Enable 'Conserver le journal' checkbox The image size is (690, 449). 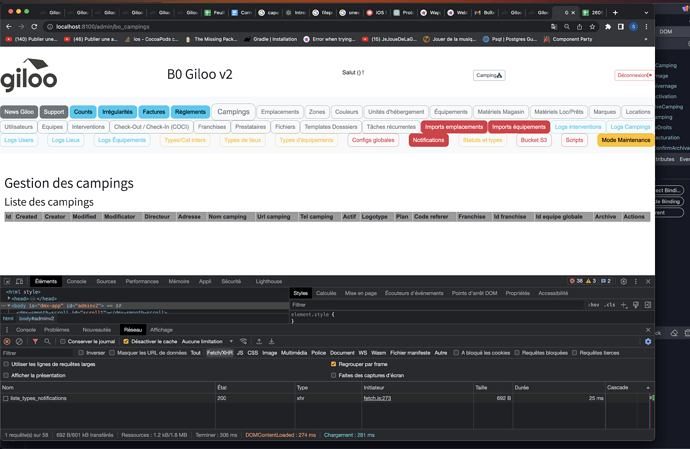63,341
